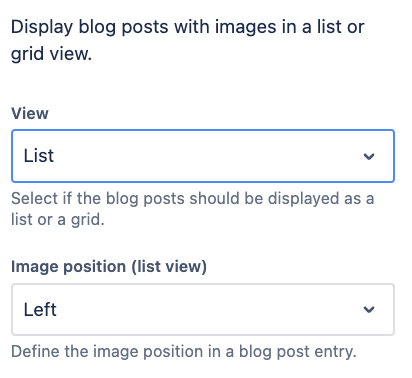Select the 'List' value text in View field

point(39,156)
